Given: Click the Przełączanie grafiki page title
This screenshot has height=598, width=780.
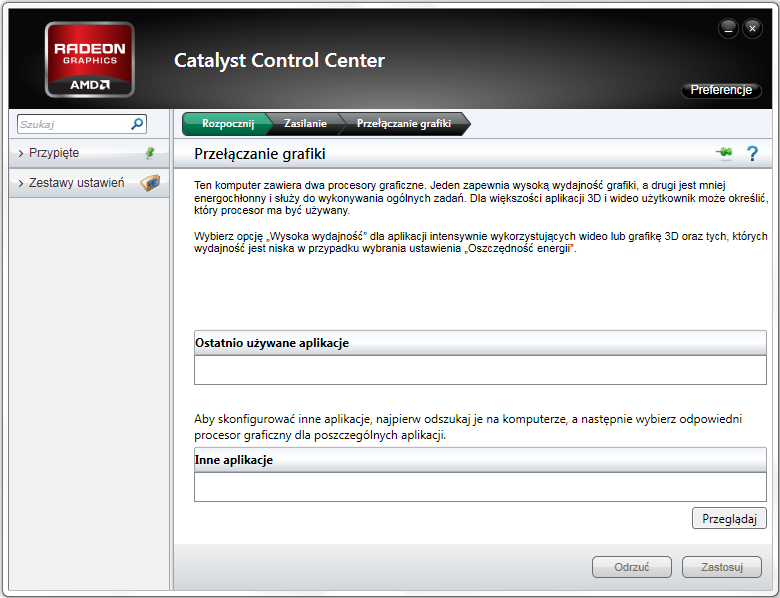Looking at the screenshot, I should coord(260,154).
